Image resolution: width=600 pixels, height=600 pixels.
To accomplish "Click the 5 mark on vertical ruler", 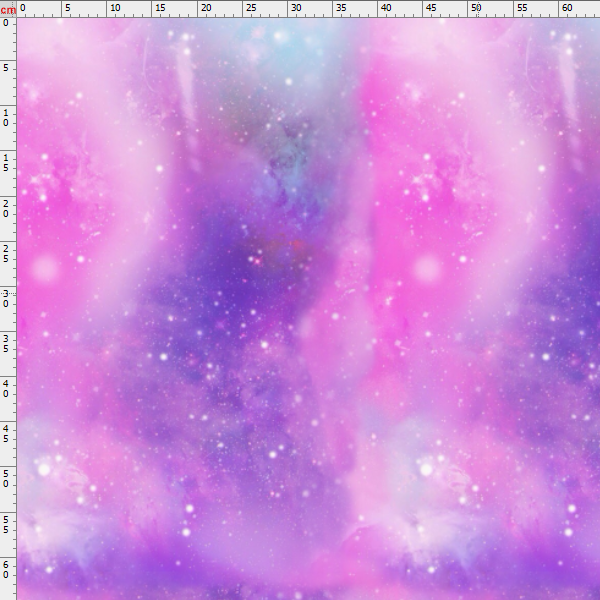I will (6, 68).
